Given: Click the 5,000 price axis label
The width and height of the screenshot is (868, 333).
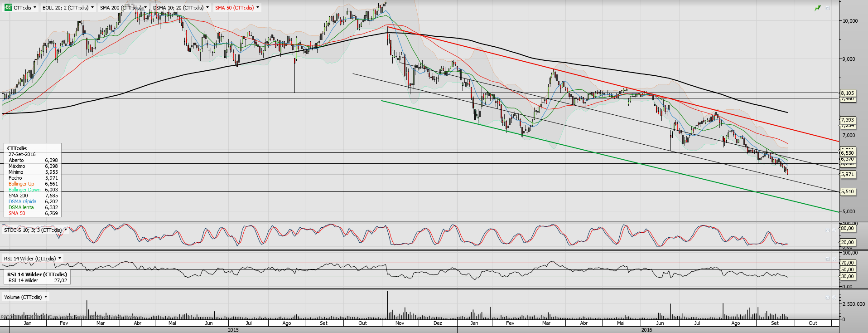Looking at the screenshot, I should [x=849, y=211].
